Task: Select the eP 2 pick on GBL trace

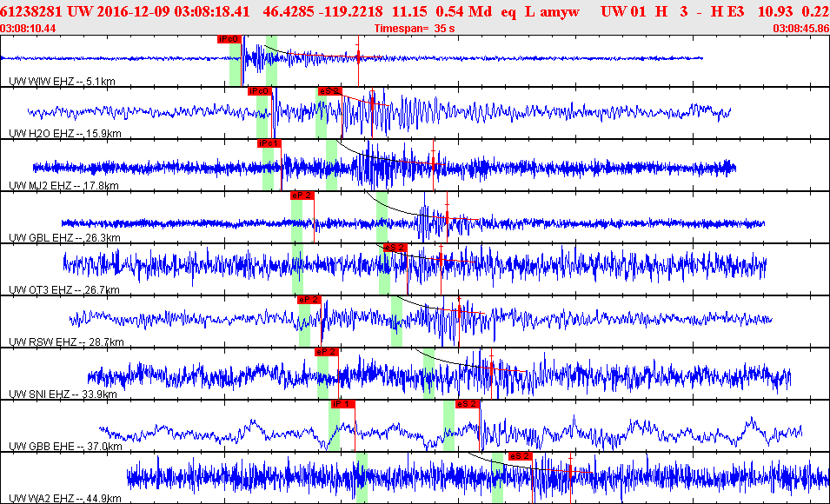Action: click(x=302, y=196)
